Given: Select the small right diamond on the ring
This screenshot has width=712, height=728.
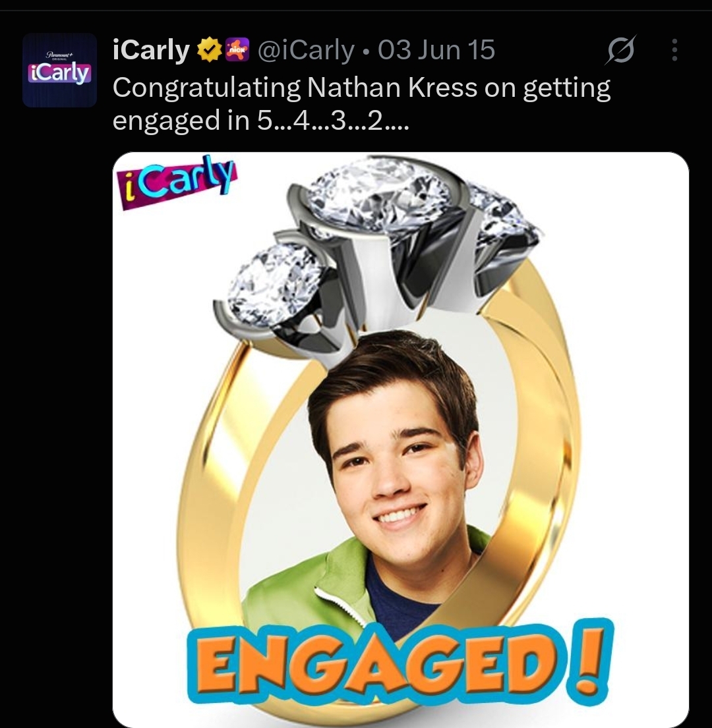Looking at the screenshot, I should coord(502,211).
